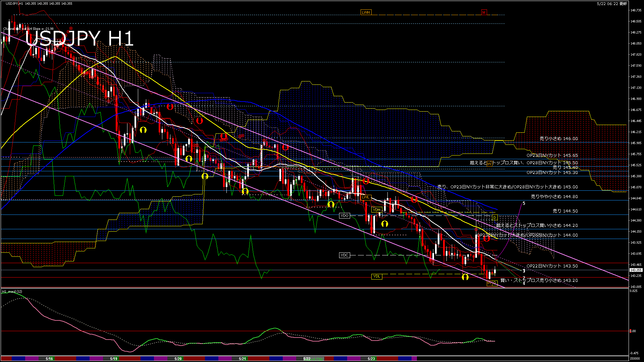Click the 5/22 date marker
This screenshot has height=362, width=644.
[307, 359]
